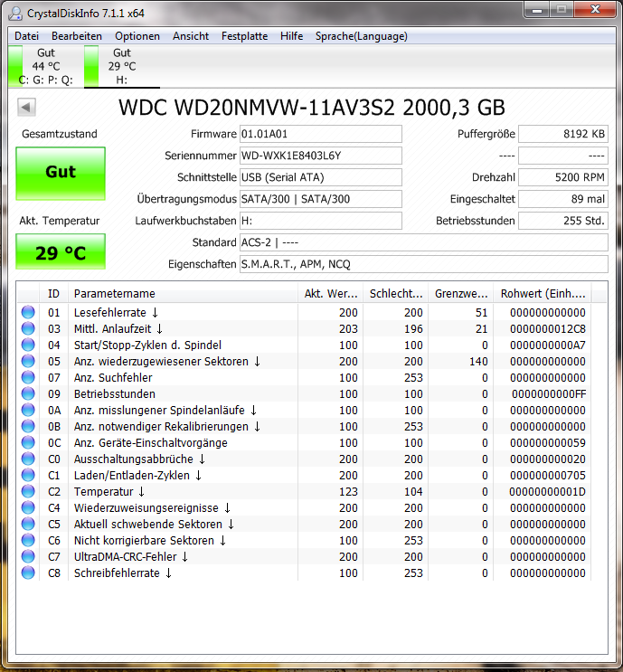The width and height of the screenshot is (623, 672).
Task: Click the Firmware field 01.01A01
Action: point(320,134)
